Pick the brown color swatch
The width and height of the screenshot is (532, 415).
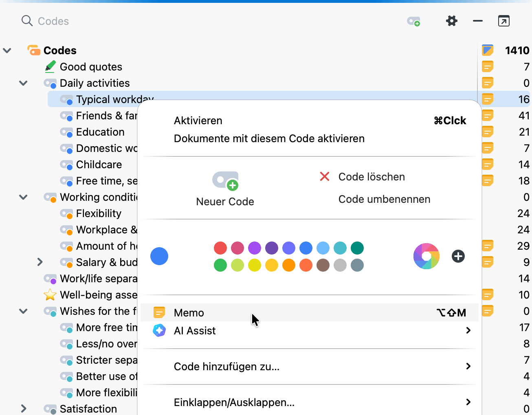323,265
